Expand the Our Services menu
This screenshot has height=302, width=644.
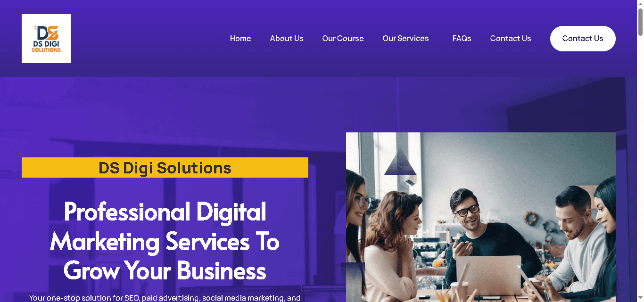coord(406,39)
